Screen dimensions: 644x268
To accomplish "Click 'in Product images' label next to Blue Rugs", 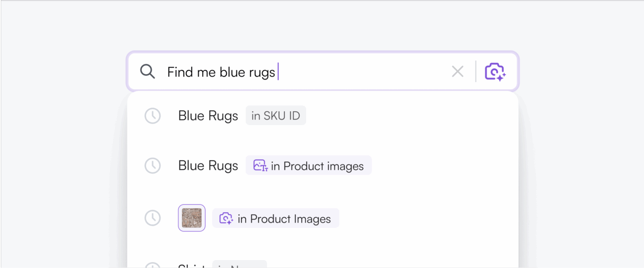I will [x=317, y=166].
